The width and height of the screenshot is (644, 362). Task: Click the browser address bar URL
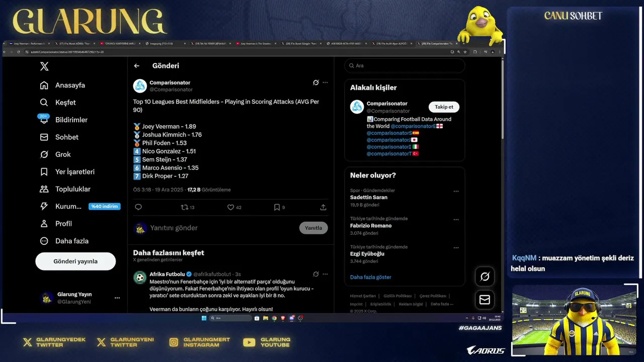67,52
